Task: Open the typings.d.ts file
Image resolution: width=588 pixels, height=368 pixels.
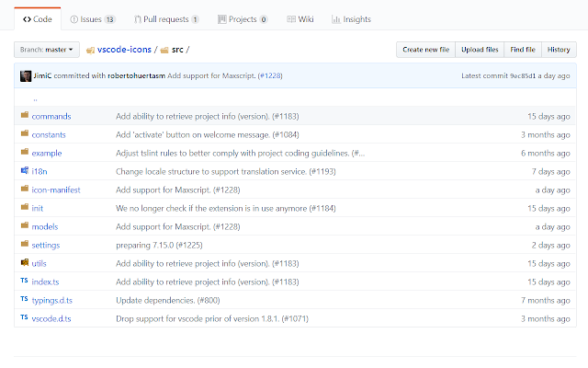Action: tap(52, 301)
